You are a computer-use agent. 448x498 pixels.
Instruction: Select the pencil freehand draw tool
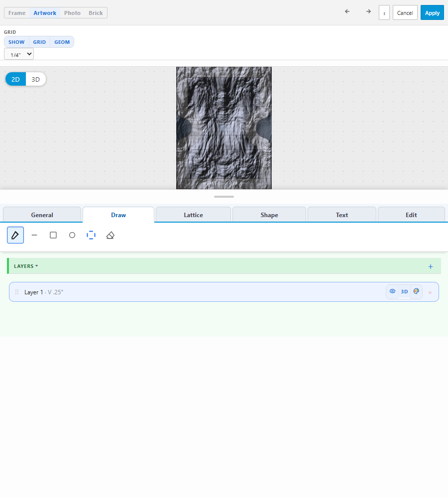click(x=15, y=235)
